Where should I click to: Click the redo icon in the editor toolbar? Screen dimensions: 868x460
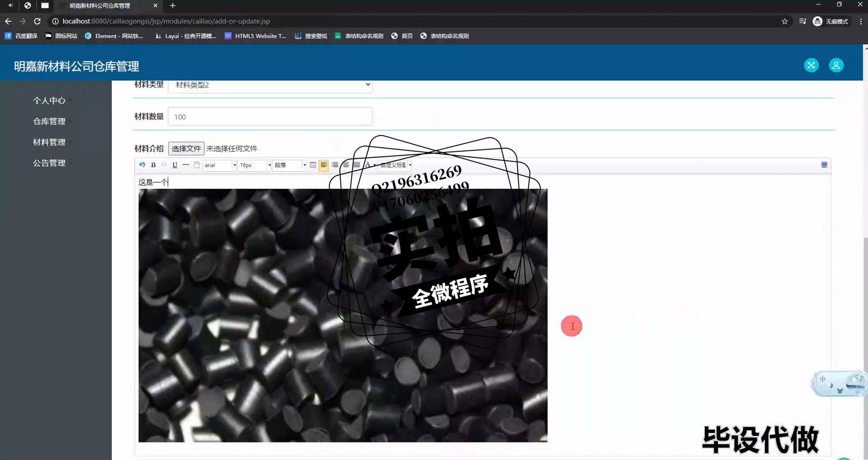click(164, 165)
